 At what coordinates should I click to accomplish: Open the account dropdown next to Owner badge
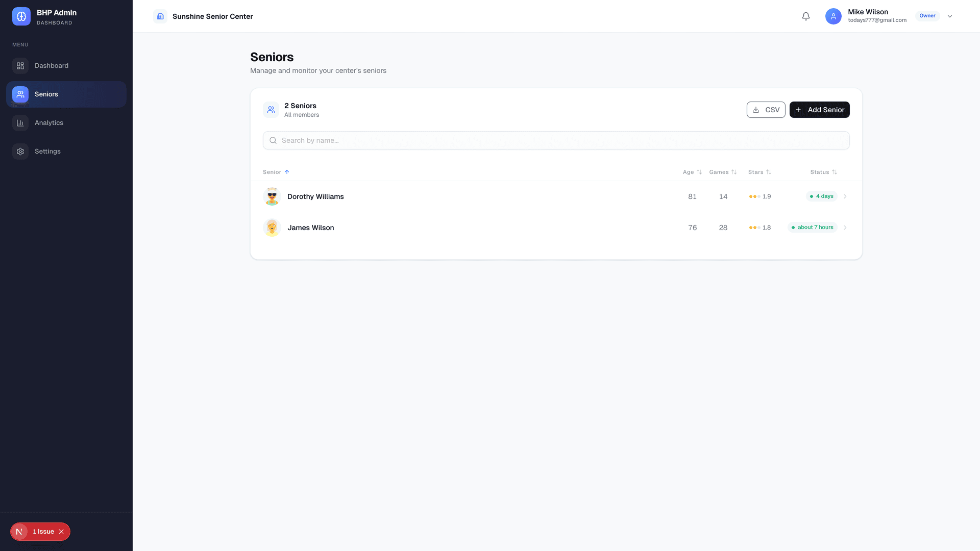click(x=950, y=16)
